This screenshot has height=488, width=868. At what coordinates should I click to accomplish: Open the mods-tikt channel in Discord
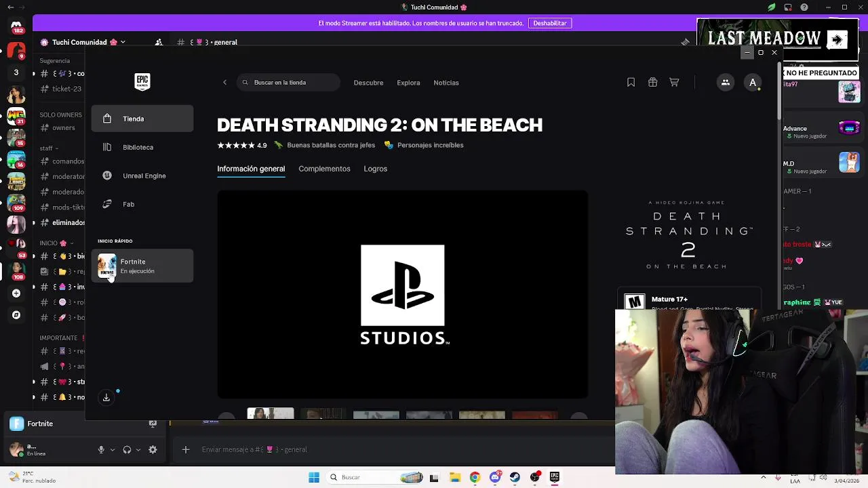[62, 207]
